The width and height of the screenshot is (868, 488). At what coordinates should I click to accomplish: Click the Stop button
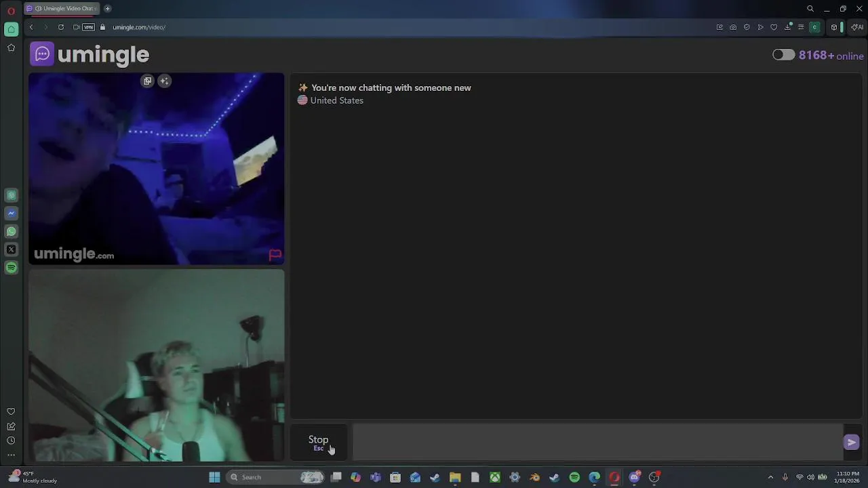[318, 443]
